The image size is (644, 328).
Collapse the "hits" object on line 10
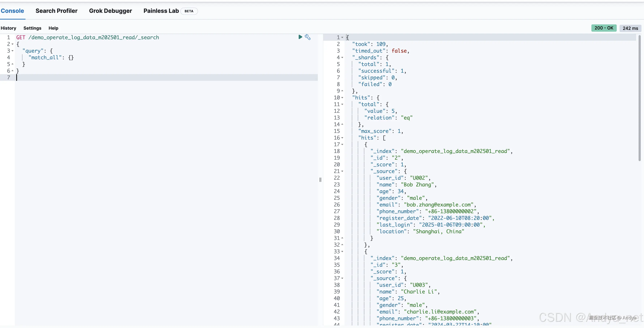342,98
